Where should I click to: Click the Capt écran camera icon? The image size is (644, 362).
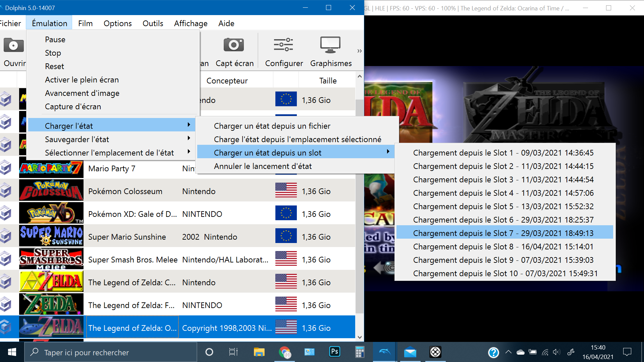[x=234, y=45]
